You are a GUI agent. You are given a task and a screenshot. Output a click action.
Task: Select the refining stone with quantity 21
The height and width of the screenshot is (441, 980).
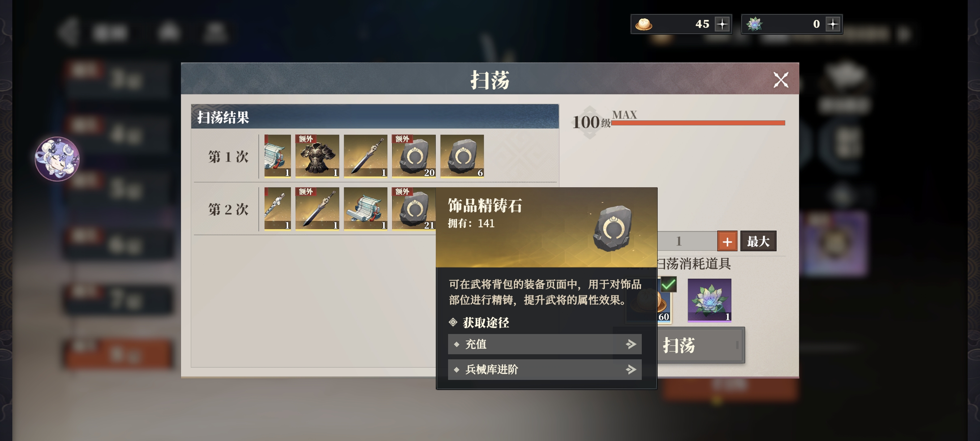tap(414, 209)
